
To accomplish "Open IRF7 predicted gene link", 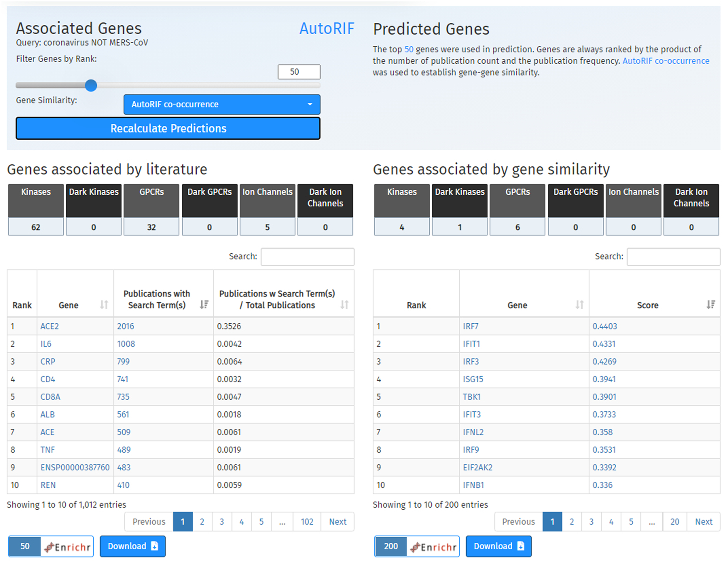I will pyautogui.click(x=471, y=326).
